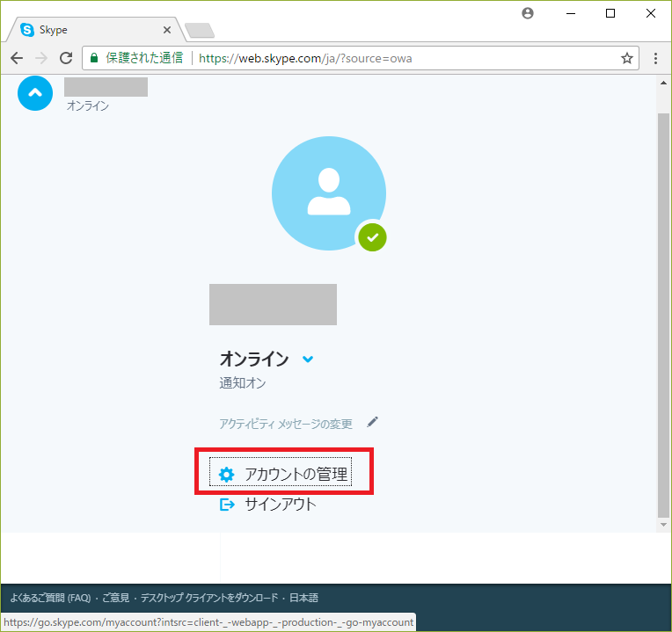Image resolution: width=672 pixels, height=632 pixels.
Task: Click アクティビティ メッセージの変更 text field
Action: (x=286, y=424)
